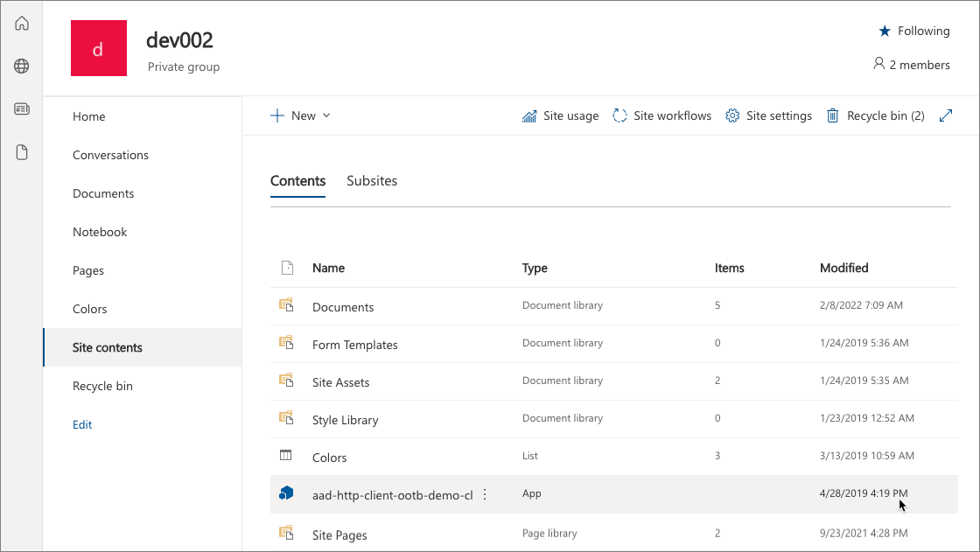Open the aad-http-client-ootb-demo-cl app link
Screen dimensions: 980x552
(x=393, y=496)
